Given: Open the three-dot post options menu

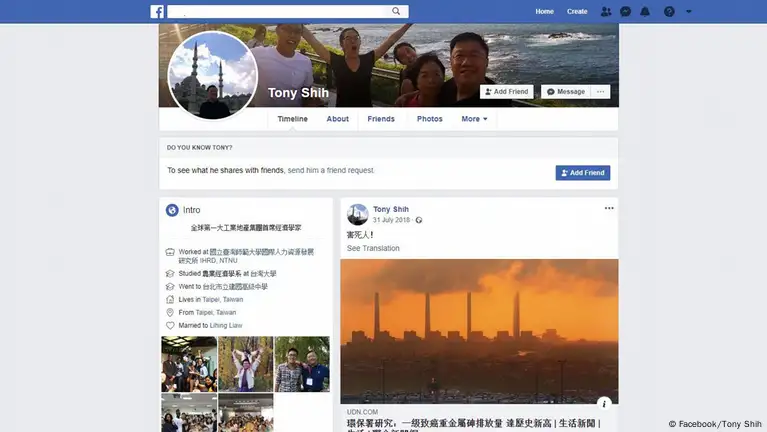Looking at the screenshot, I should [608, 208].
